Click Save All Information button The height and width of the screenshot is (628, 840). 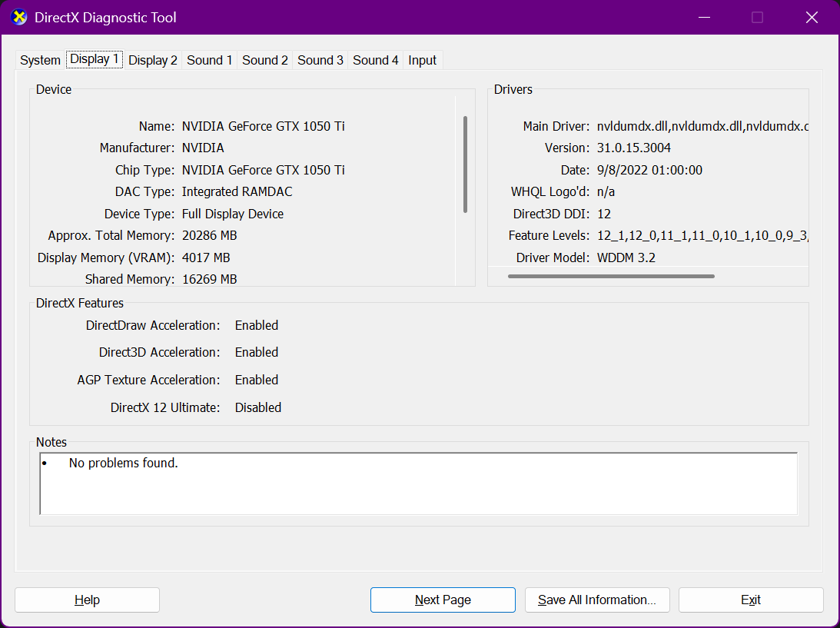point(597,600)
